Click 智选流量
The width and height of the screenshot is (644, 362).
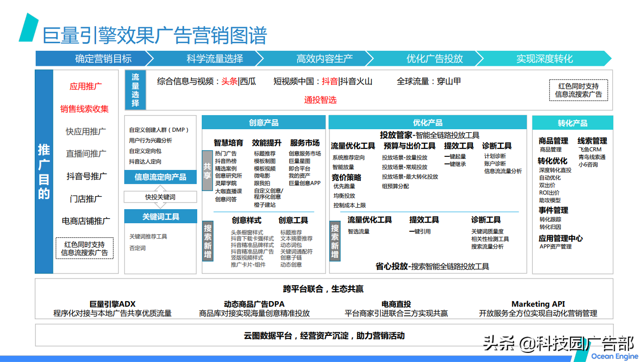(x=358, y=231)
